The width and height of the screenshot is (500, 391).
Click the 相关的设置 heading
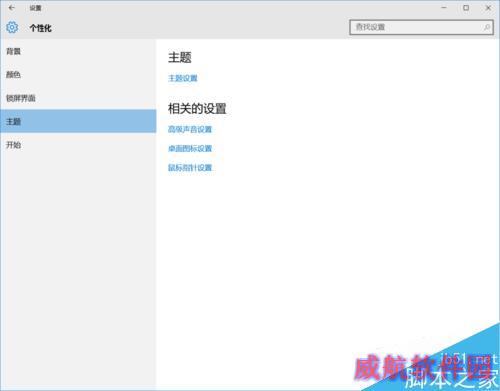tap(197, 109)
